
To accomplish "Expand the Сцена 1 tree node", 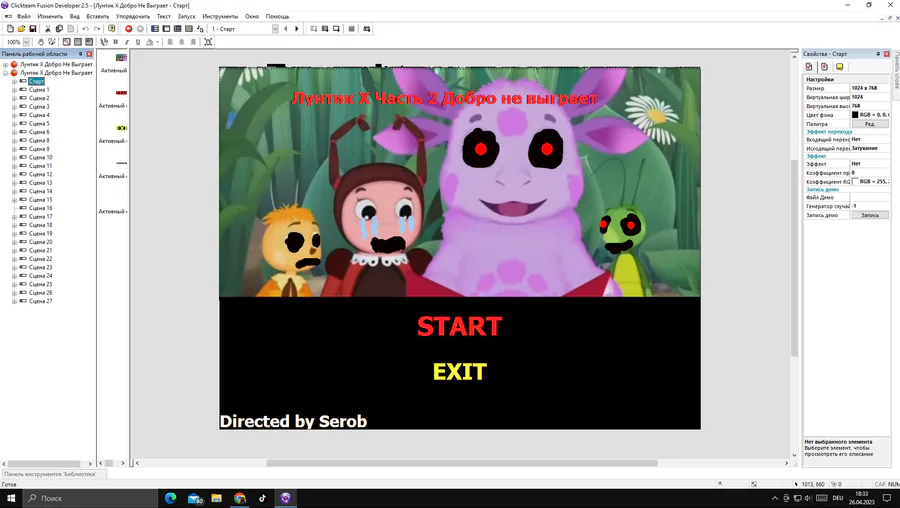I will click(14, 90).
